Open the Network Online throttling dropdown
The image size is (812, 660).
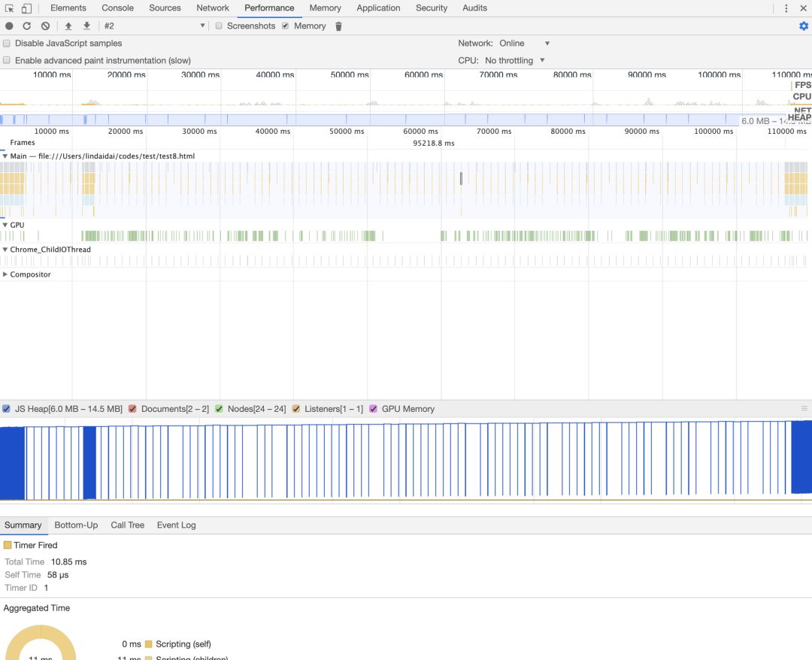tap(524, 44)
